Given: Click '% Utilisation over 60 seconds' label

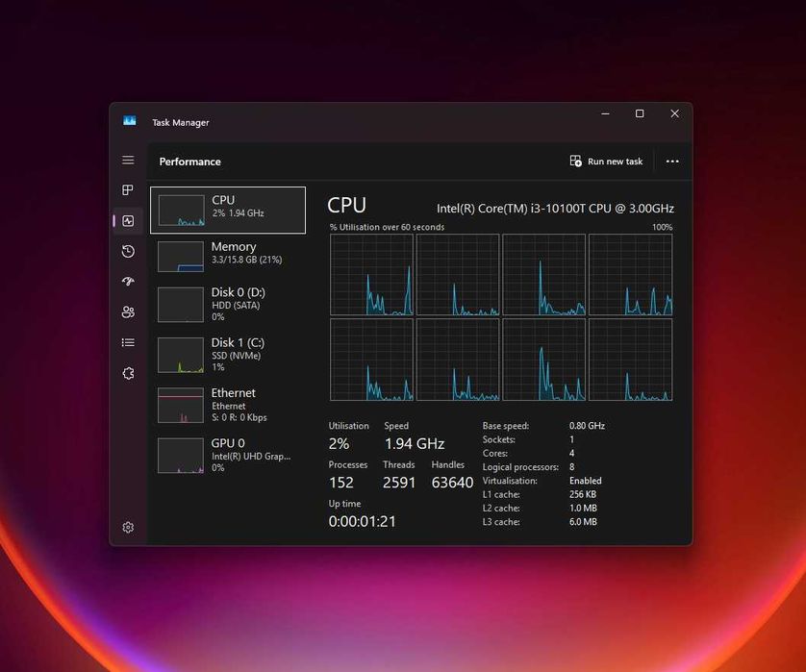Looking at the screenshot, I should pyautogui.click(x=387, y=227).
